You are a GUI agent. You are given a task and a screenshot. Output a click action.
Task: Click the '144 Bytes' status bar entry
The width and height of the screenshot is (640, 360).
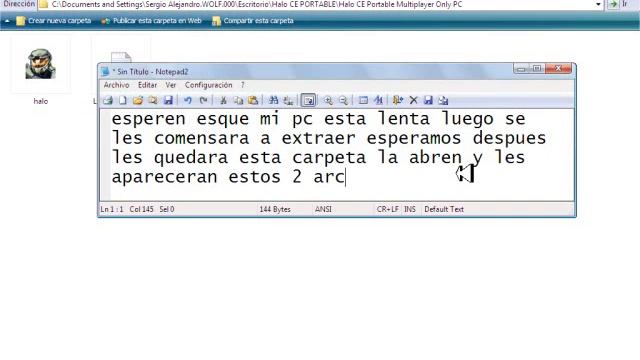[x=275, y=209]
